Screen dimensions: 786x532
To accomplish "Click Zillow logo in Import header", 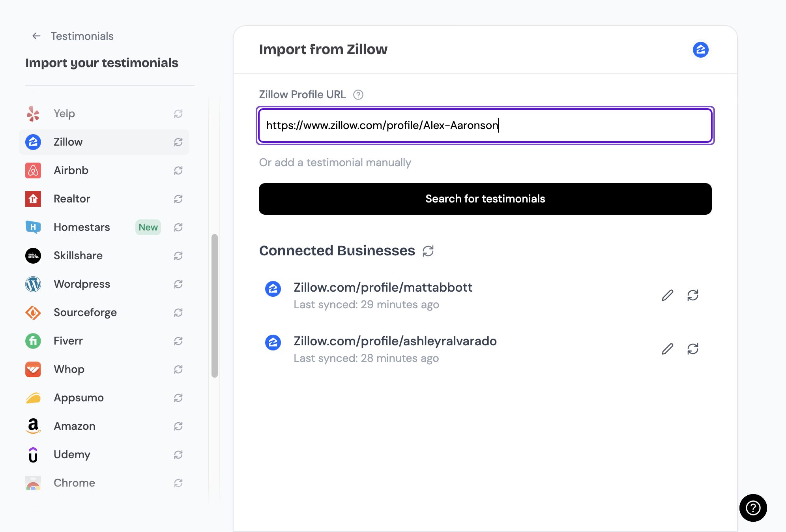I will click(x=701, y=50).
